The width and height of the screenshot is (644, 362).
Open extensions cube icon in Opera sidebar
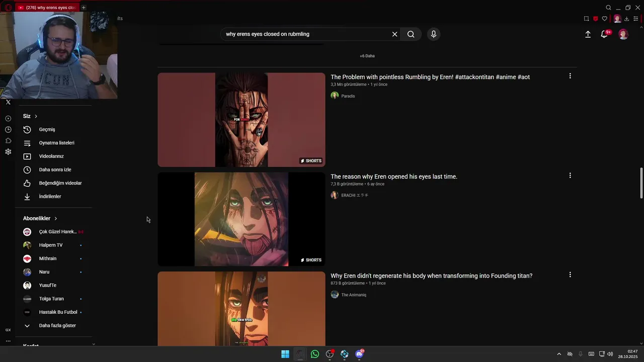[x=8, y=141]
